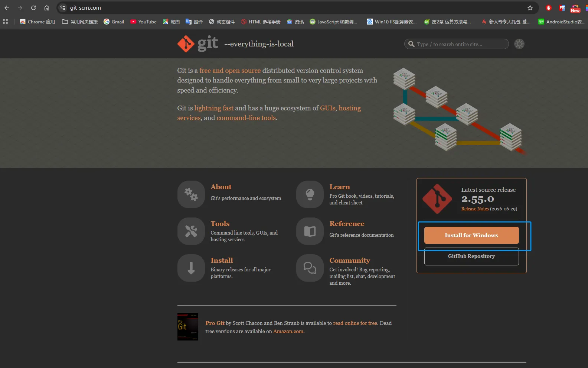The width and height of the screenshot is (588, 368).
Task: Open the 资讯 bookmark
Action: pyautogui.click(x=295, y=22)
